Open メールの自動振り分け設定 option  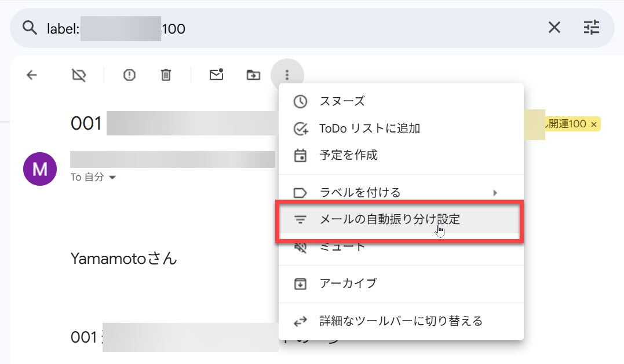[x=389, y=220]
